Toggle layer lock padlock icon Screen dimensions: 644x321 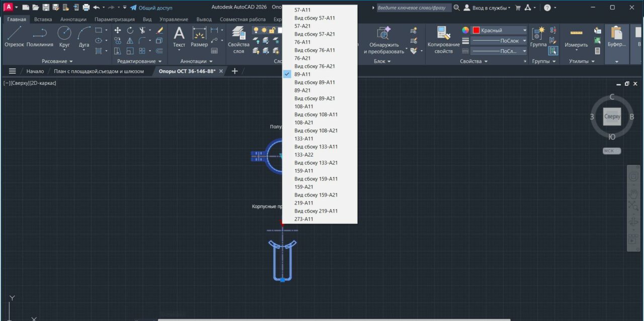click(272, 30)
